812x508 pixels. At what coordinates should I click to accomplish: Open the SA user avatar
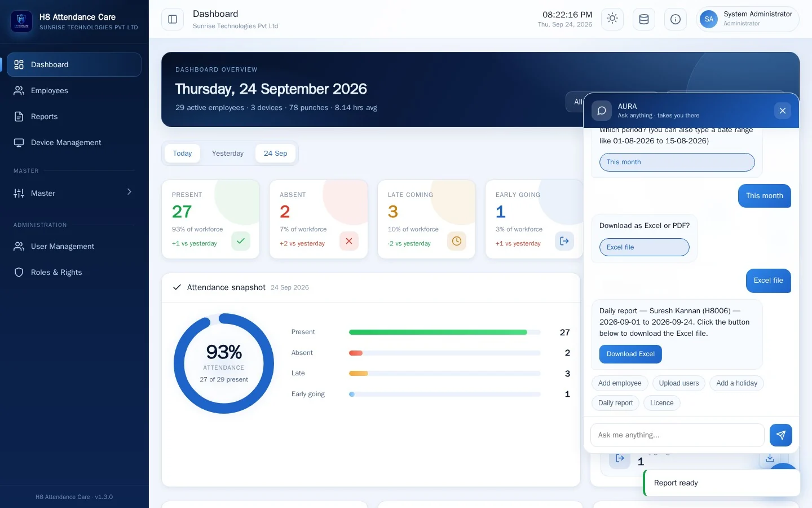pos(709,19)
